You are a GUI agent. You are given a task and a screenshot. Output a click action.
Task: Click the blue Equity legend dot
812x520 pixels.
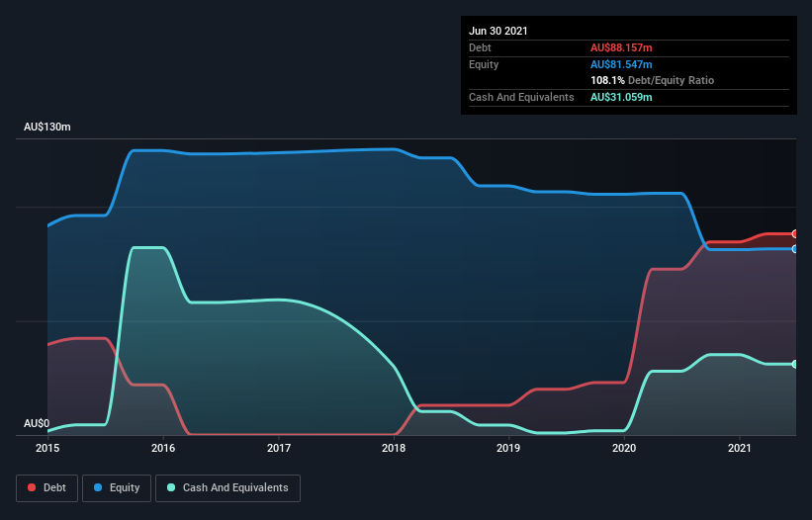coord(98,487)
